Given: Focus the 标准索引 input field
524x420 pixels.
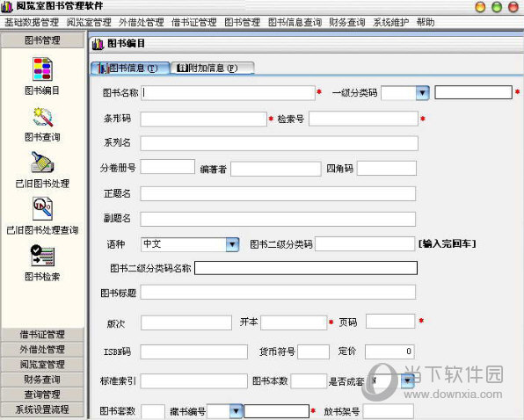Looking at the screenshot, I should pos(193,381).
